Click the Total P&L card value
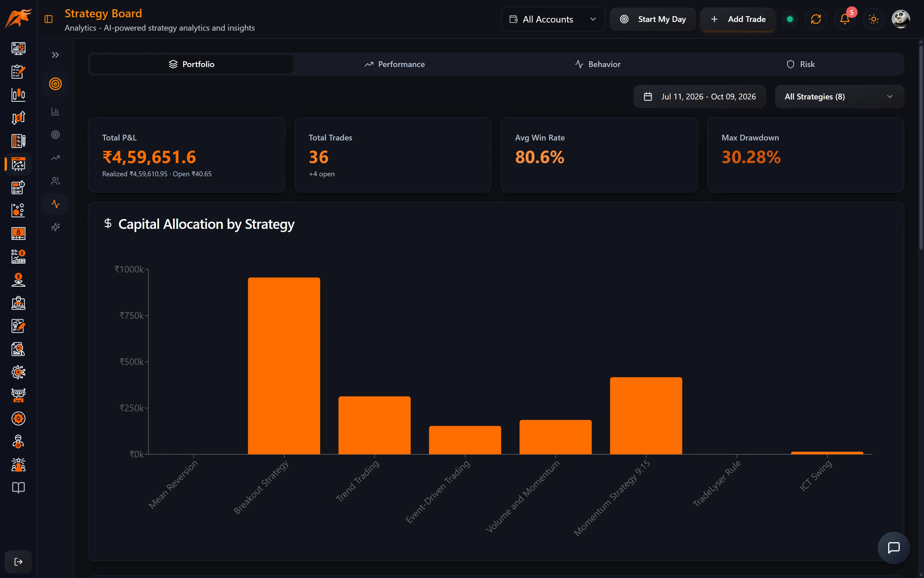Viewport: 924px width, 578px height. (149, 157)
